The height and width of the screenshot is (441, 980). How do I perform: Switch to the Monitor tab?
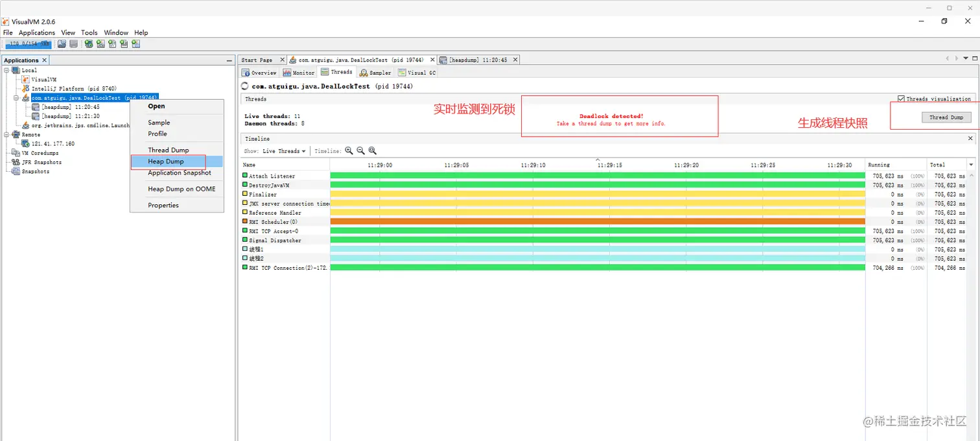coord(299,73)
